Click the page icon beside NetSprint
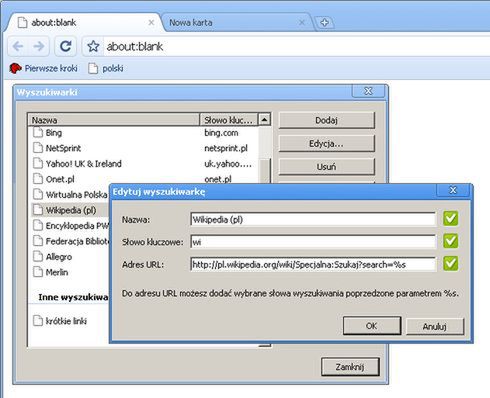Viewport: 490px width, 398px height. pos(38,148)
